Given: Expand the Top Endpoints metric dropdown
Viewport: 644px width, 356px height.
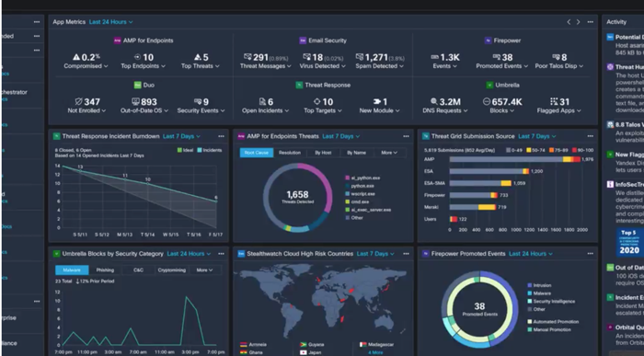Looking at the screenshot, I should coord(143,65).
